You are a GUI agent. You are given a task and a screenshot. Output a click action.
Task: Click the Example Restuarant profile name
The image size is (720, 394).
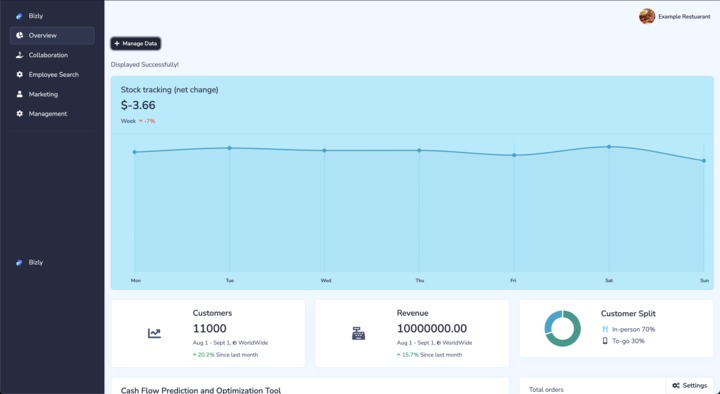coord(684,17)
